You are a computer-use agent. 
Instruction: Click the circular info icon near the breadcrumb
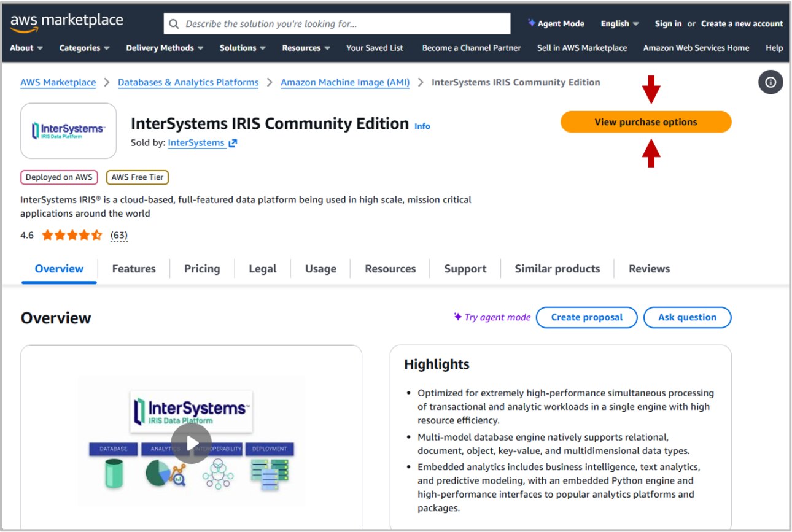(x=771, y=82)
